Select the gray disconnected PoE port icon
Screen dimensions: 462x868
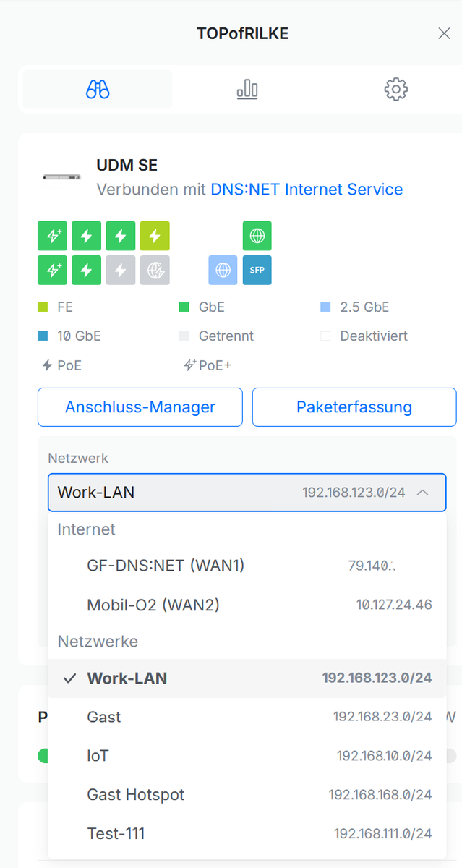pos(121,270)
